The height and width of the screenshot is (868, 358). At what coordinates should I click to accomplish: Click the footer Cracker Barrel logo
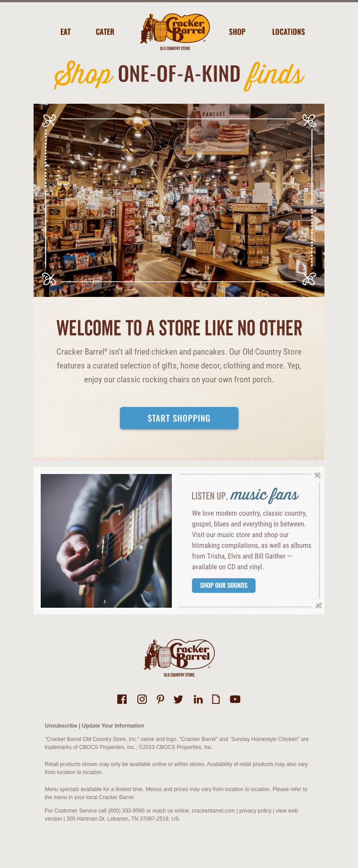click(x=179, y=658)
